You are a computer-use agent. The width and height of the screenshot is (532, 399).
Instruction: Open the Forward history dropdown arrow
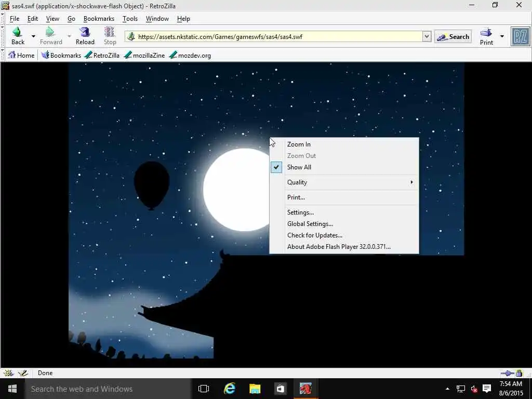tap(69, 36)
